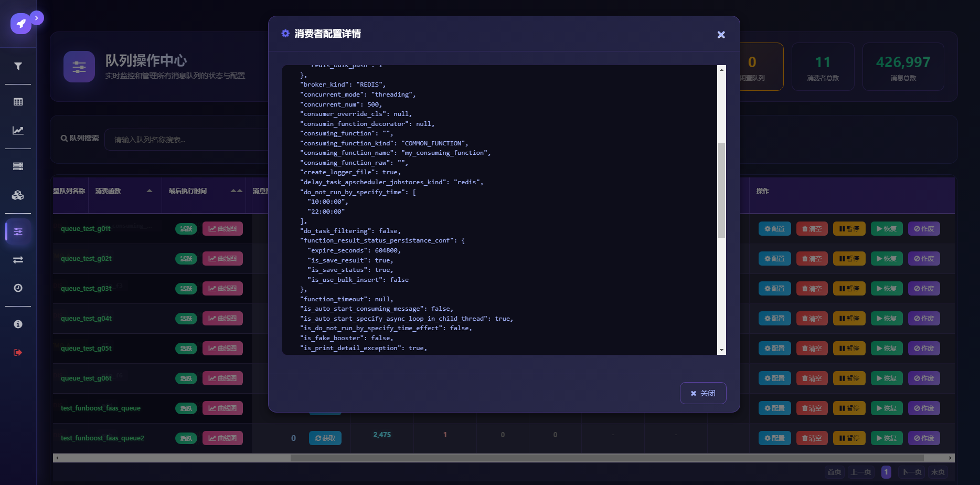Open 配置 for the test_funboost_faas_queue2 row
Screen dimensions: 980x485
pos(775,438)
